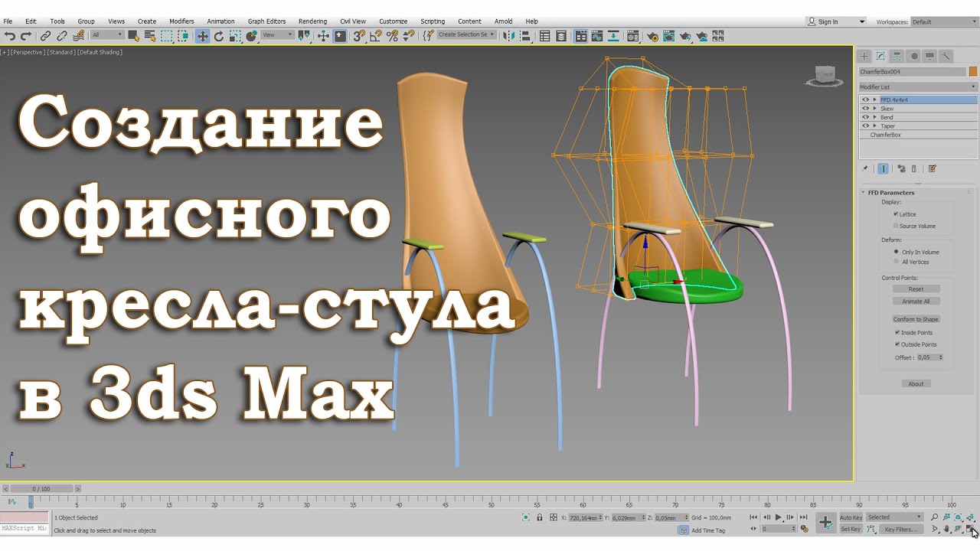The image size is (980, 551).
Task: Open the Customize menu
Action: pos(394,21)
